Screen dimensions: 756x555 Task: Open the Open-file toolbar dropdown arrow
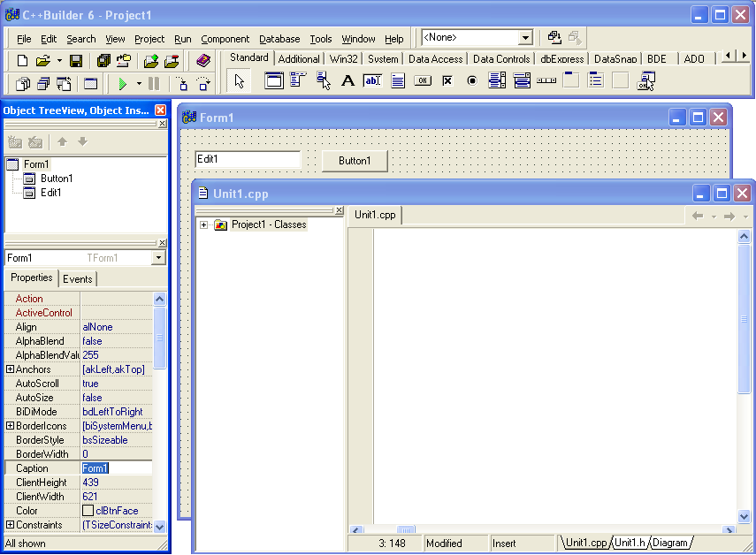[59, 61]
